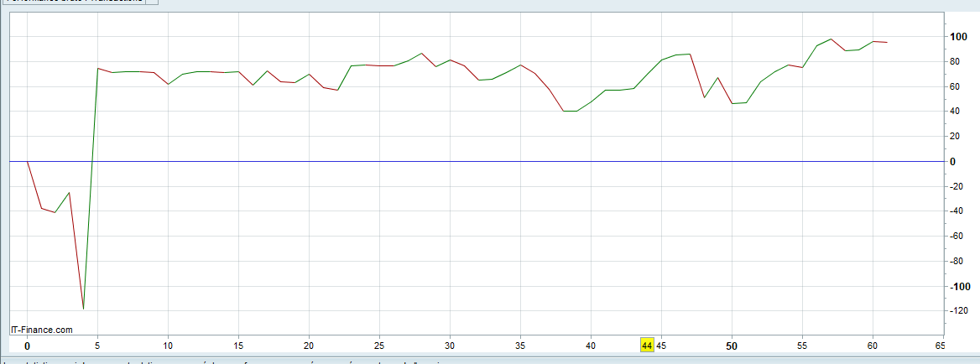Click the y-axis value -60
Viewport: 980px width, 364px height.
tap(957, 237)
